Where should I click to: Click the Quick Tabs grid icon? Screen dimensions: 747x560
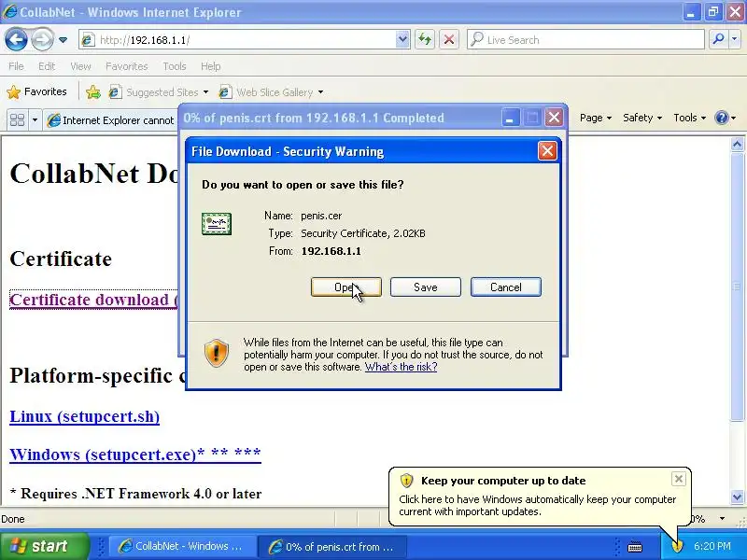[x=17, y=119]
